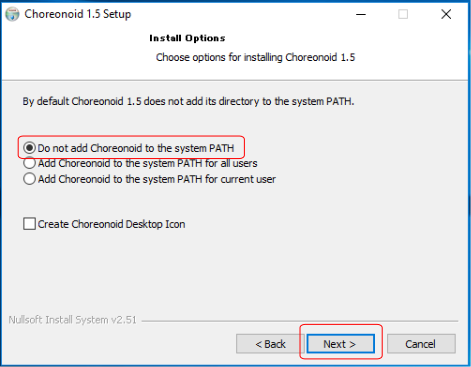Pick the PATH for current user radio circle

(x=30, y=179)
